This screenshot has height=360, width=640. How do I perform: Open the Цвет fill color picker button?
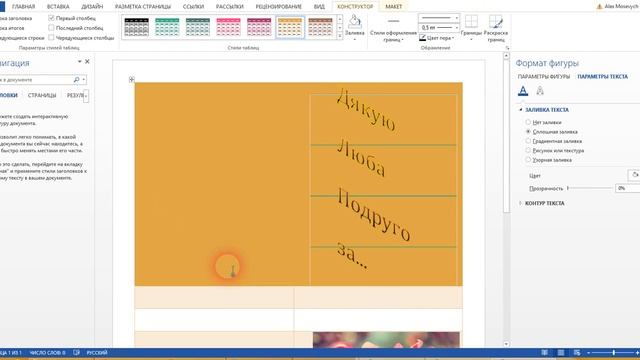tap(634, 175)
